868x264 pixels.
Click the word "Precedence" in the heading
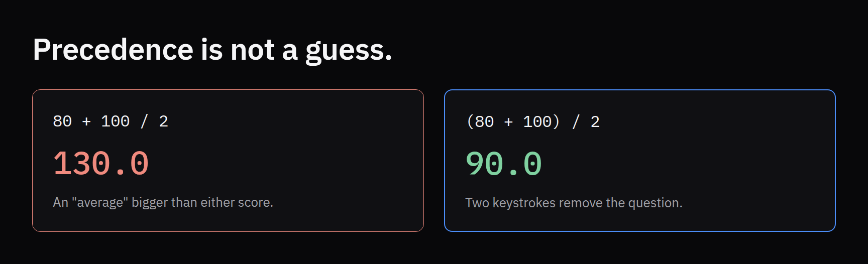[x=114, y=50]
